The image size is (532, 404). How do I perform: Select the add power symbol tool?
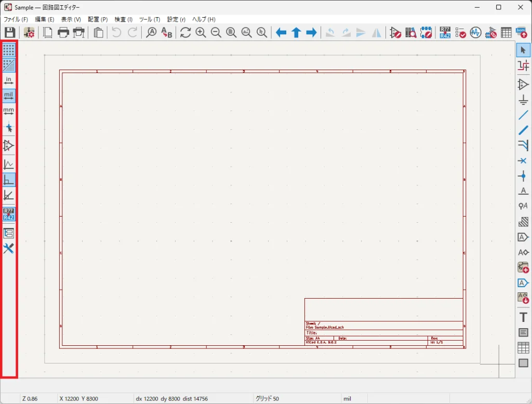[x=523, y=100]
